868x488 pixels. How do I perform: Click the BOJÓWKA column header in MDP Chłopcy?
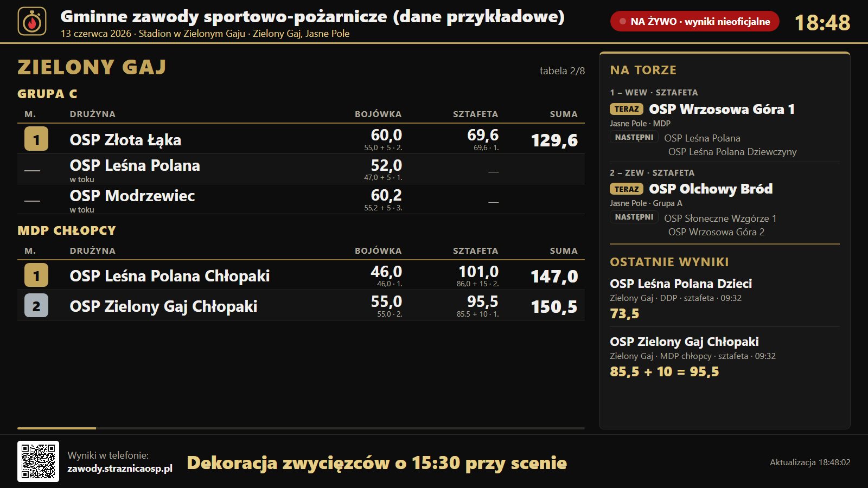tap(378, 251)
